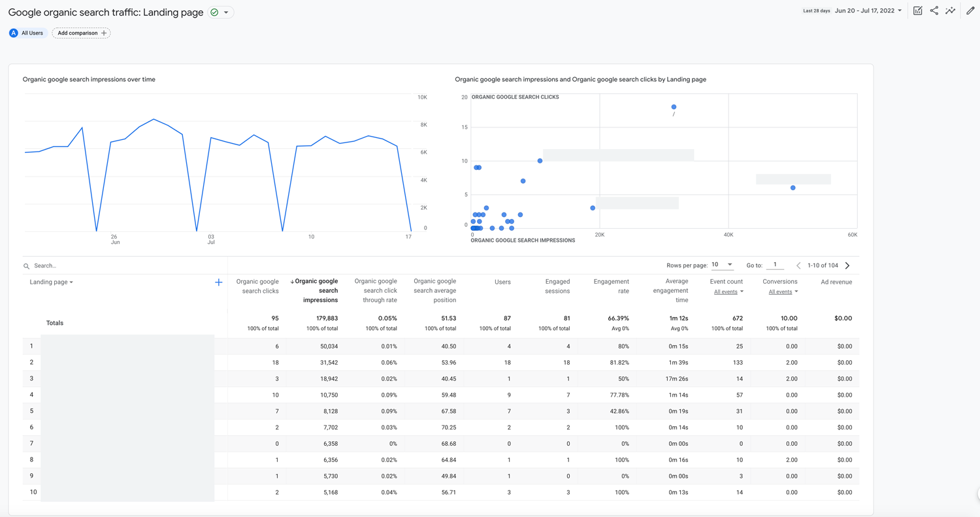
Task: Open the date range picker dropdown
Action: [868, 10]
